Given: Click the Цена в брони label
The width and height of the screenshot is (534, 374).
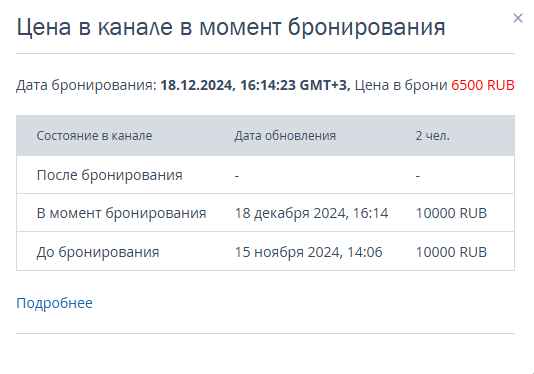Looking at the screenshot, I should (x=401, y=85).
